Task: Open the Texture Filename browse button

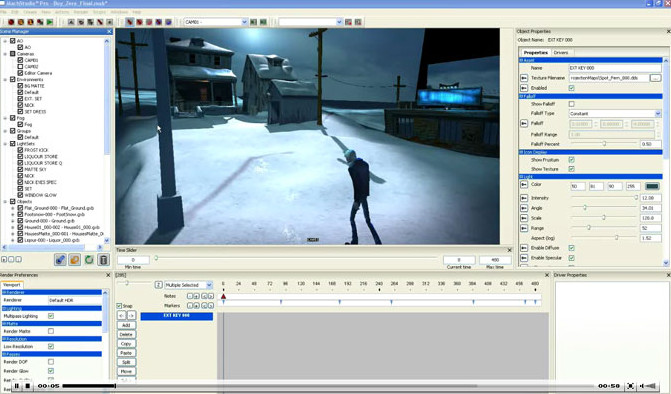Action: 655,78
